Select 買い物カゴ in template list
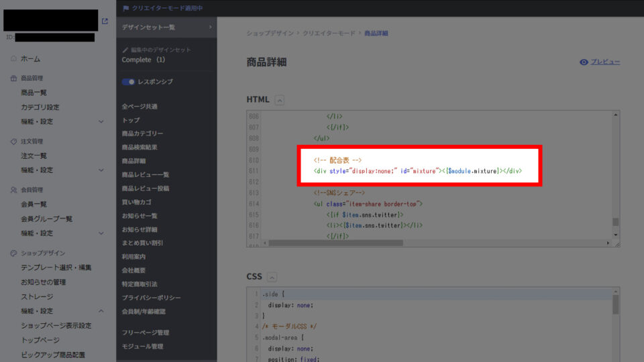 tap(138, 202)
